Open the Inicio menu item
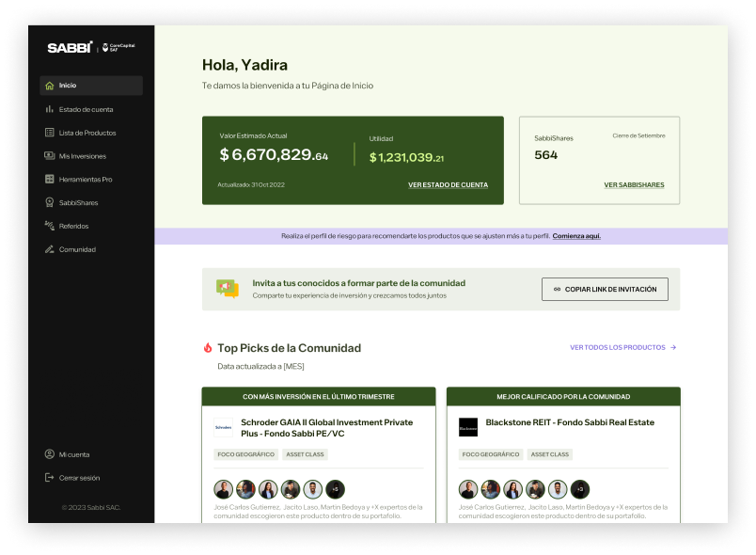The height and width of the screenshot is (555, 756). (91, 86)
